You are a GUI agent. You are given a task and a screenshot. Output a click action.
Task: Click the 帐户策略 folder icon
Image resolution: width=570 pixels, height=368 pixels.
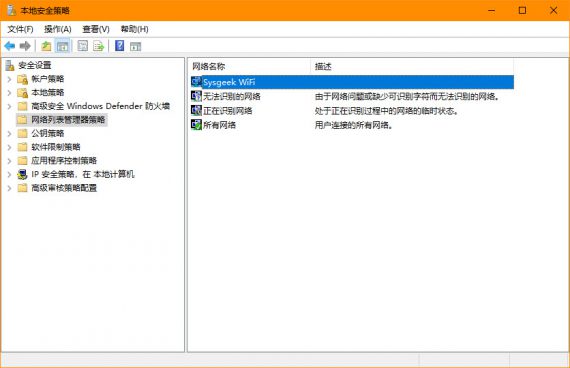point(23,79)
